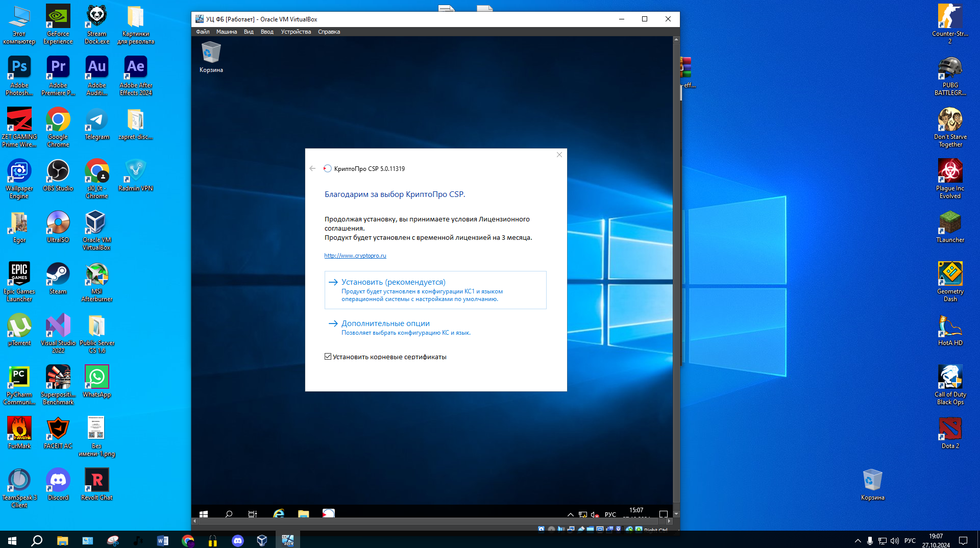Image resolution: width=980 pixels, height=548 pixels.
Task: Select the Adobe After Effects 2024 icon
Action: coord(136,75)
